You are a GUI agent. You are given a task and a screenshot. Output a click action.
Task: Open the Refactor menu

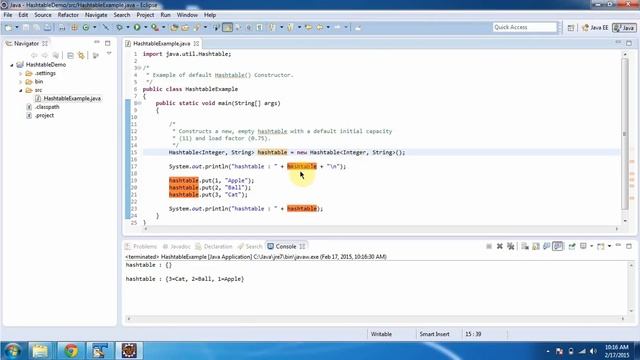68,15
